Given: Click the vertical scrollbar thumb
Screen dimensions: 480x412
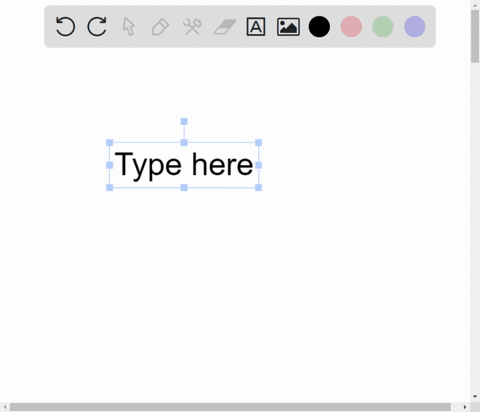Looking at the screenshot, I should [475, 36].
